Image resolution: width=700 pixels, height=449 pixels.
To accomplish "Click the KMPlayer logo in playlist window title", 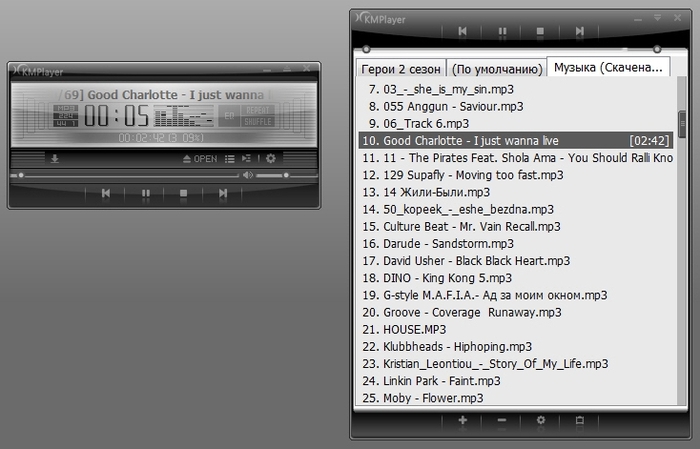I will coord(381,19).
